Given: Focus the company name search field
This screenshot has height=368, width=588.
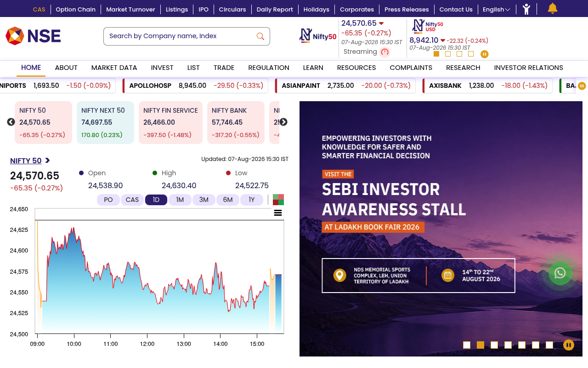Looking at the screenshot, I should [x=187, y=36].
